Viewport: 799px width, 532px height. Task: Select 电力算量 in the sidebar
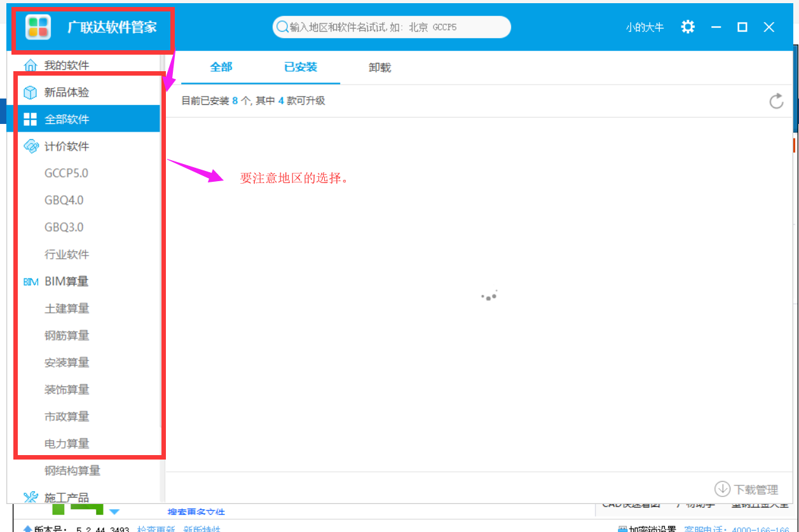click(67, 443)
